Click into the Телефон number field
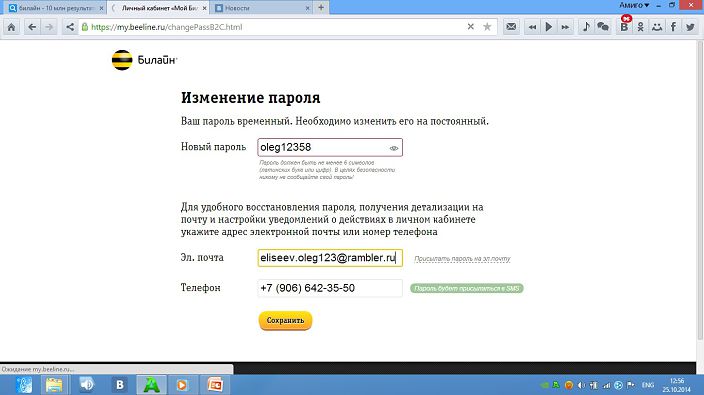 pos(330,288)
